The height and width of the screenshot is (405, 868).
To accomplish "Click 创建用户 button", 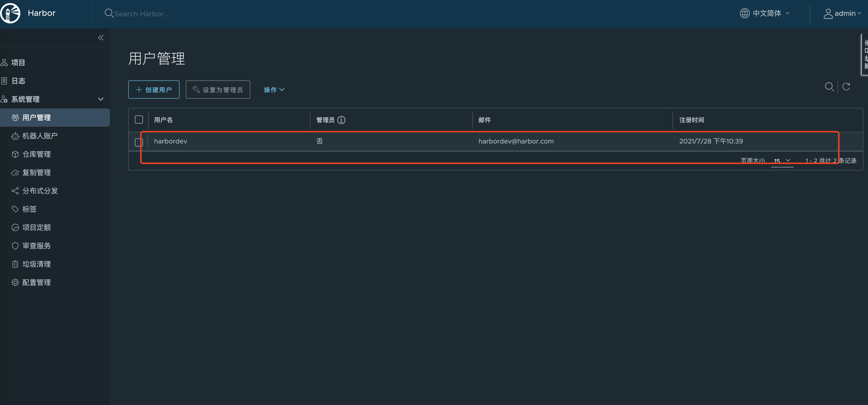I will (x=154, y=90).
